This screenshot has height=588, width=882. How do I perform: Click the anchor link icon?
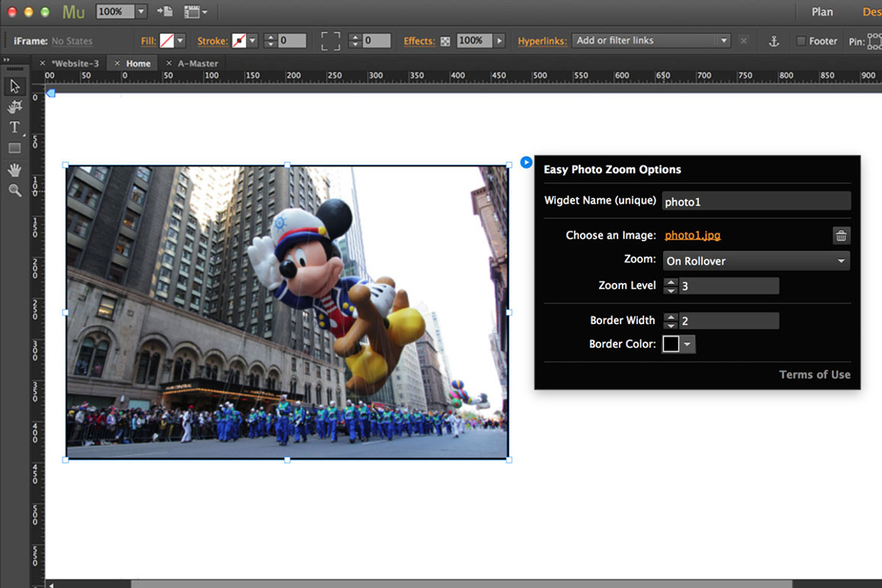point(773,41)
